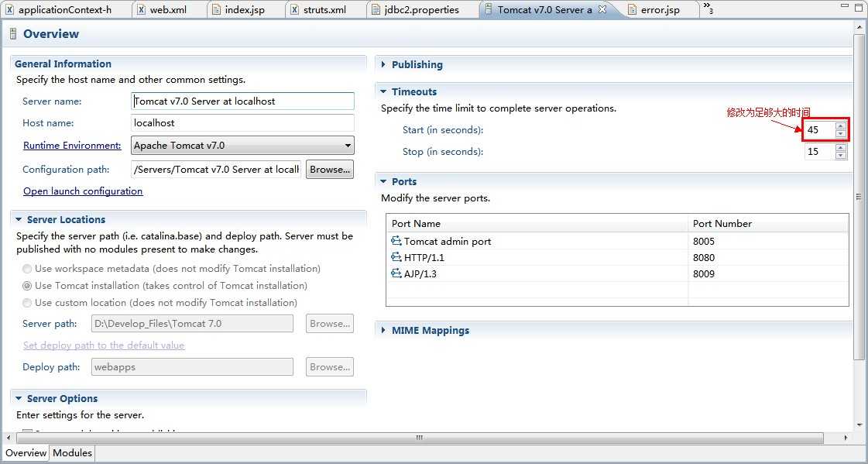
Task: Select port number 8005 cell
Action: coord(768,242)
